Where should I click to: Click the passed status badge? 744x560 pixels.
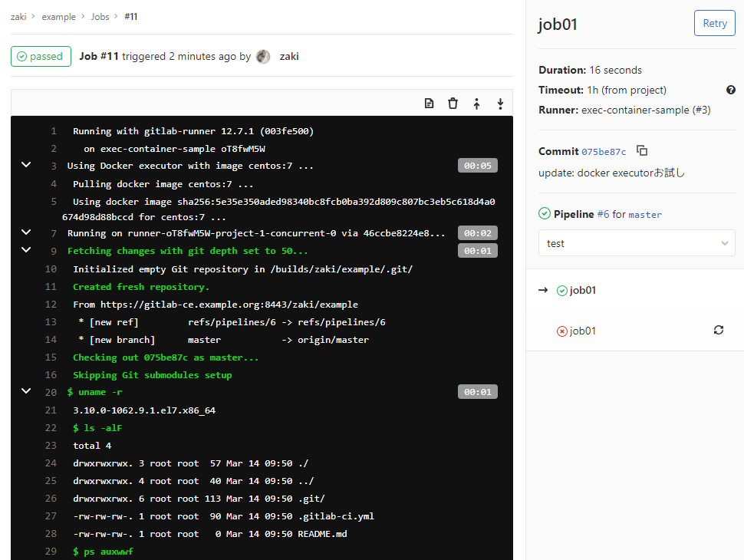[41, 56]
